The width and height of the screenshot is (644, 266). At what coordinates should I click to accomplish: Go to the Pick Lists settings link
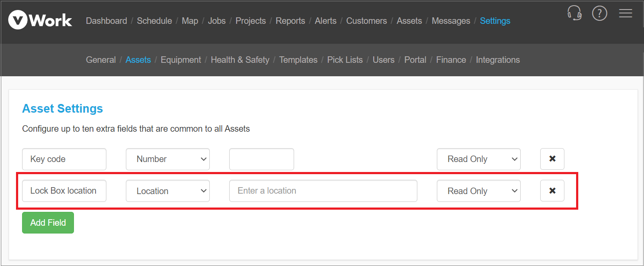[345, 60]
